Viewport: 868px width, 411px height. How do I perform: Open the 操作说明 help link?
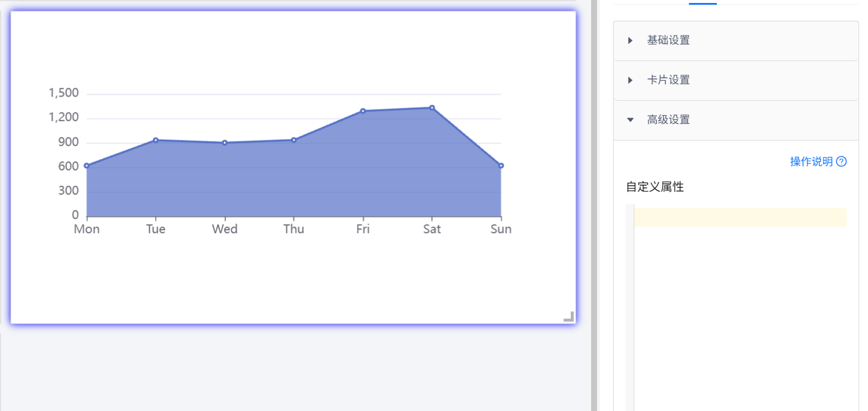pos(811,162)
